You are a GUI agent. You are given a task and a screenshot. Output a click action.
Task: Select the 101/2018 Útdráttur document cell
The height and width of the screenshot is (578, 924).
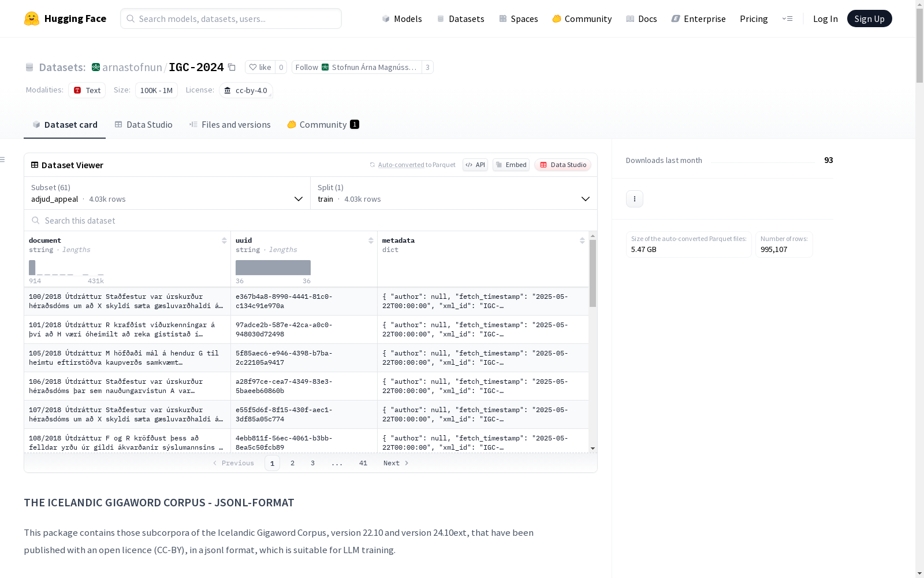coord(127,329)
